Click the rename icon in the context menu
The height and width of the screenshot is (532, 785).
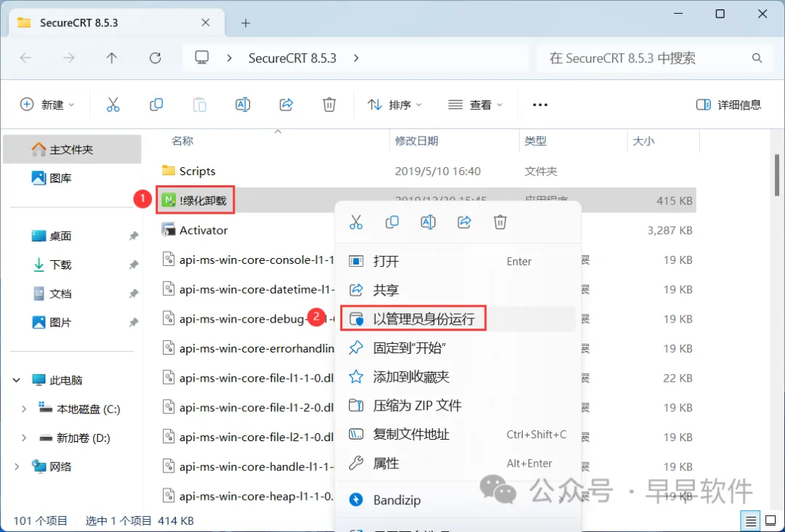pyautogui.click(x=428, y=222)
